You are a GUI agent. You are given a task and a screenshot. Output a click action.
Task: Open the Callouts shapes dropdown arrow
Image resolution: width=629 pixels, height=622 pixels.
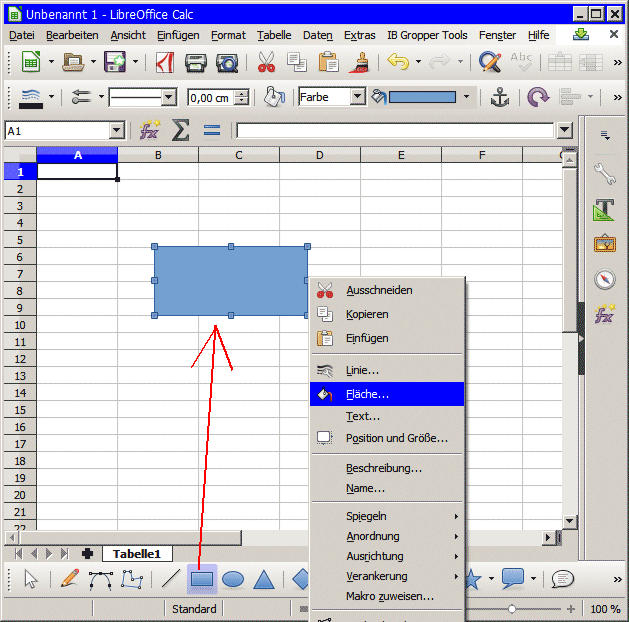(533, 579)
